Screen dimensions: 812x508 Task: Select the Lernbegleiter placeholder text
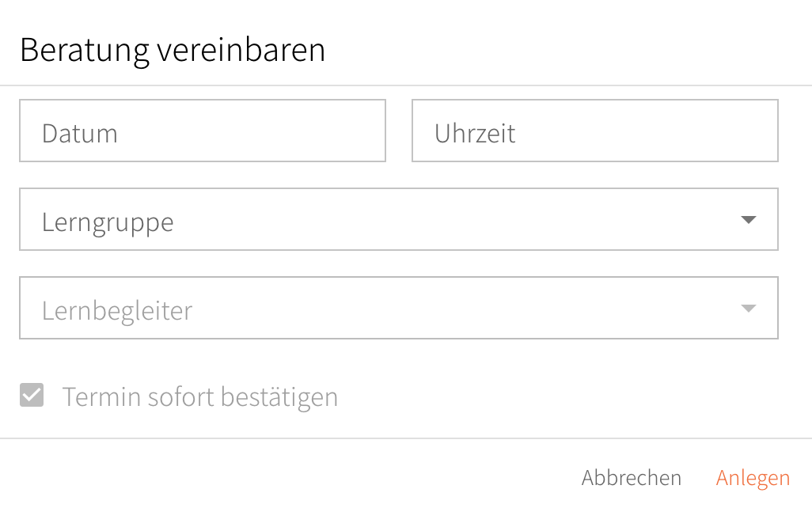pos(117,310)
